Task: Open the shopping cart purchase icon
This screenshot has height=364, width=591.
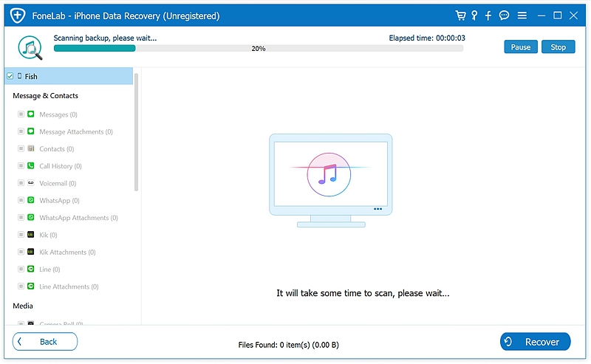Action: coord(460,16)
